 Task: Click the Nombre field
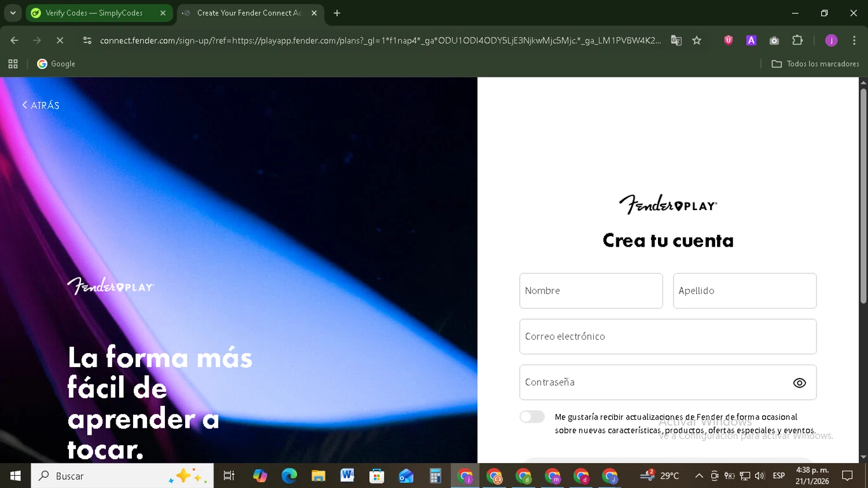(591, 291)
